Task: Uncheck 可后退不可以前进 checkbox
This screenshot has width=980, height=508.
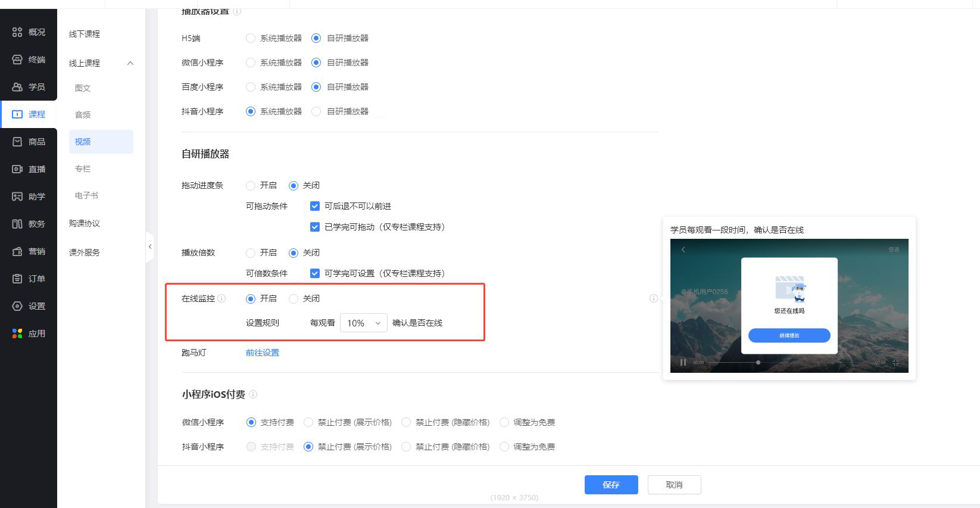Action: tap(315, 206)
